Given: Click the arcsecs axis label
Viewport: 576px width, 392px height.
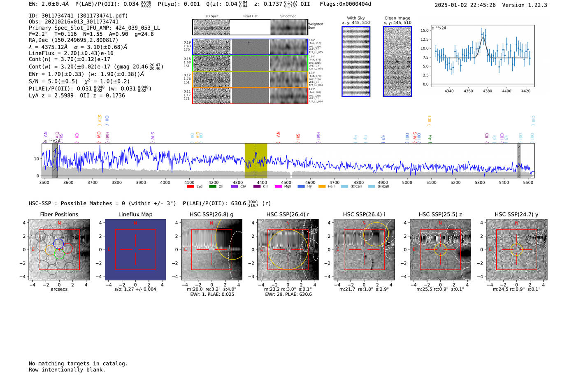Looking at the screenshot, I should point(59,289).
